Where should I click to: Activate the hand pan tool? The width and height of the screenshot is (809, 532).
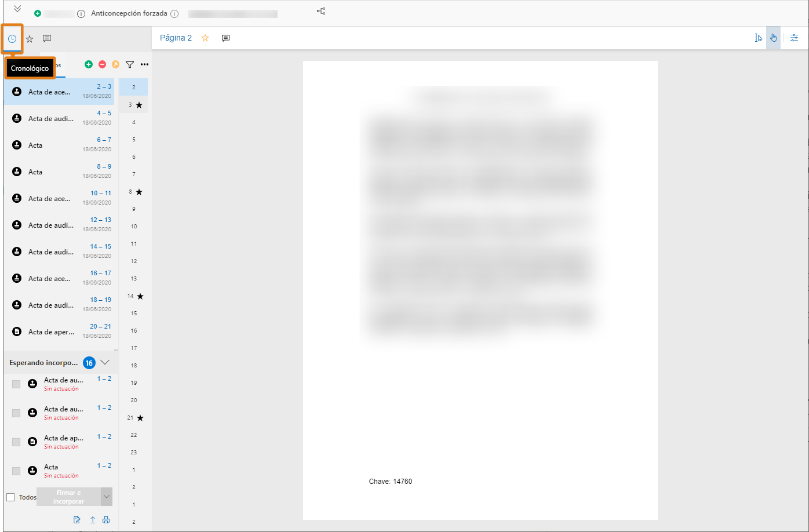point(773,38)
